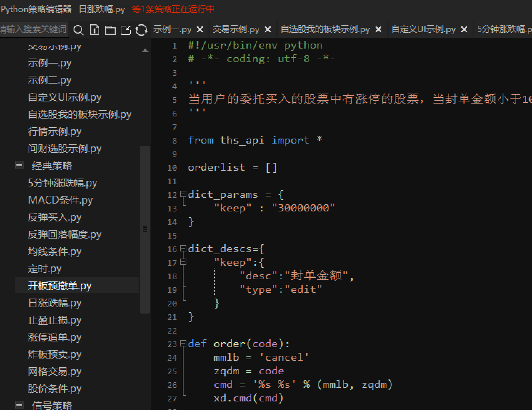Screen dimensions: 532x410
Task: Open 问财选股示例.py in the file list
Action: click(65, 149)
